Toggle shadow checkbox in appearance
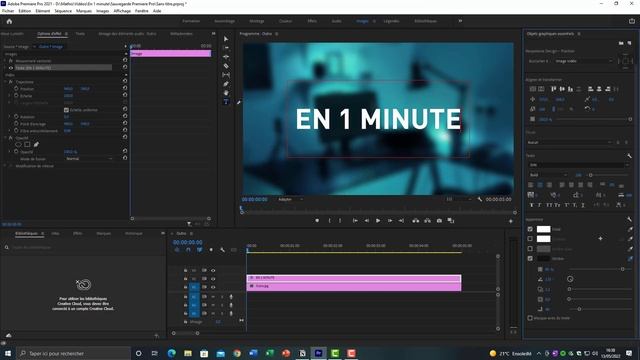The width and height of the screenshot is (640, 360). coord(530,258)
